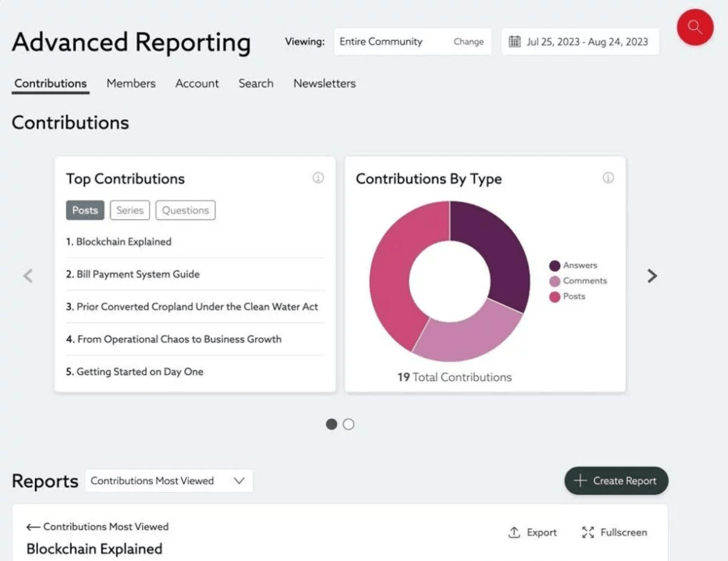The image size is (728, 561).
Task: Open info icon for Contributions By Type
Action: click(x=608, y=178)
